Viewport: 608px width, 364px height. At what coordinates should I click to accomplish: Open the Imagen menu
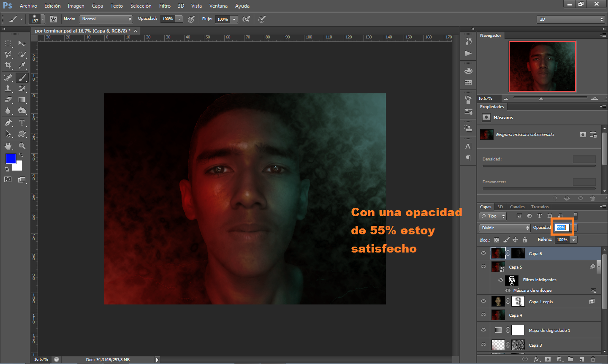tap(76, 6)
